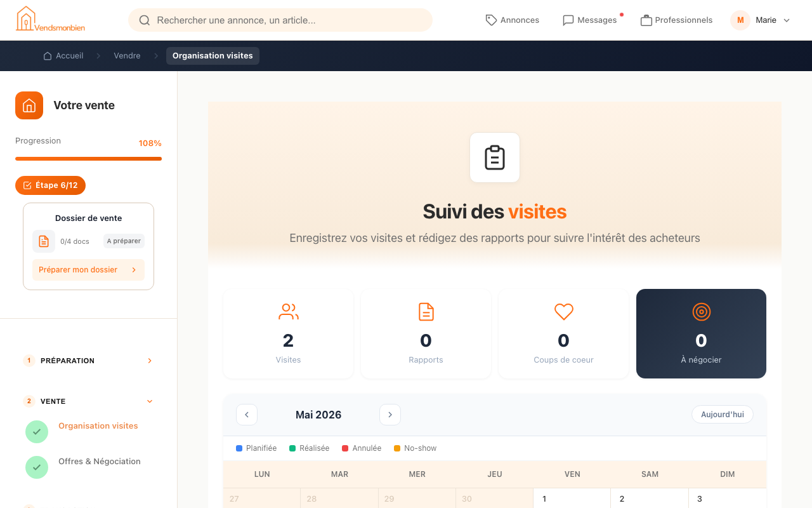The height and width of the screenshot is (508, 812).
Task: Click the Dossier de vente document icon
Action: tap(44, 241)
